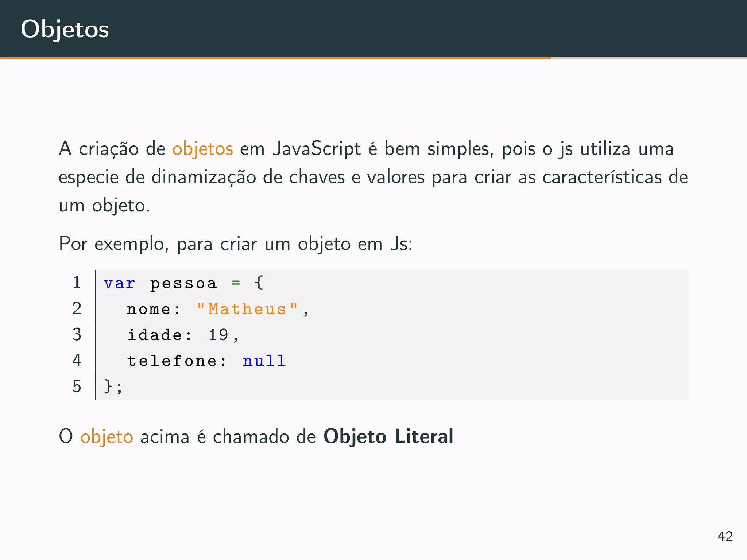The width and height of the screenshot is (747, 560).
Task: Click the slide page number 42
Action: (725, 536)
